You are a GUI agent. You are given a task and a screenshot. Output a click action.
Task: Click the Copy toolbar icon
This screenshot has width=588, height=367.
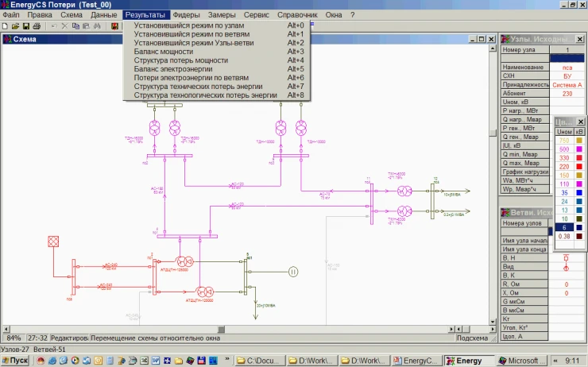coord(75,26)
